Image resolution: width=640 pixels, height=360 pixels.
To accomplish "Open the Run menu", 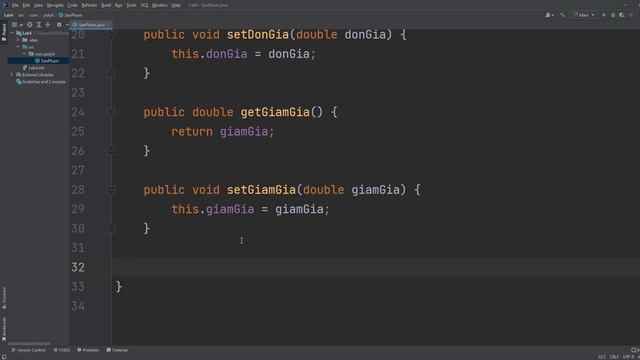I will [x=118, y=5].
